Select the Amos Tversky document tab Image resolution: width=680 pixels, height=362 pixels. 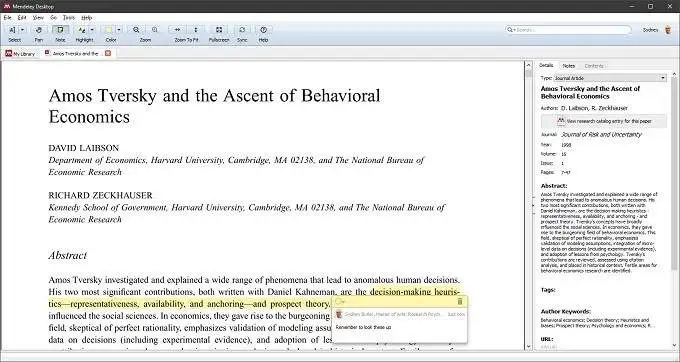click(x=75, y=53)
